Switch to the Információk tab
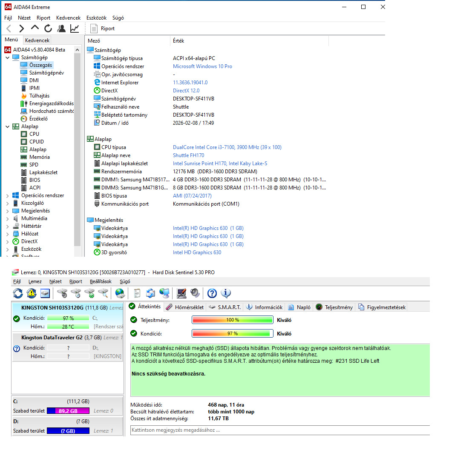 264,307
